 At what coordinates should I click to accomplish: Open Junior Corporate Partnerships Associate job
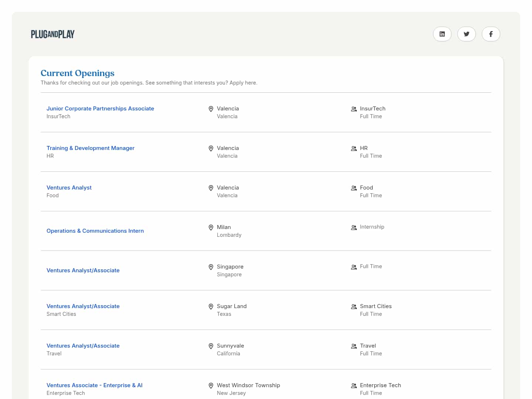point(100,109)
